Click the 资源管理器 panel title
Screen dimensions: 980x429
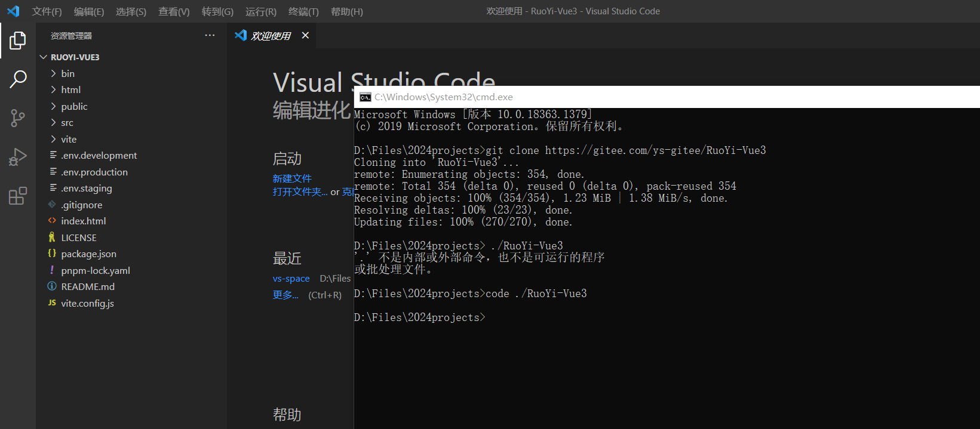tap(71, 36)
